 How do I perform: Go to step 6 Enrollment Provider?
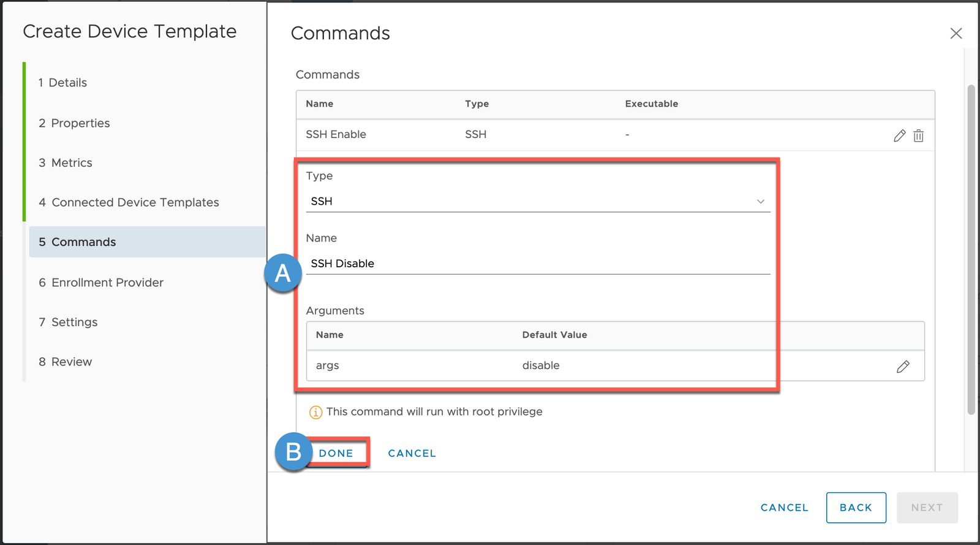101,283
